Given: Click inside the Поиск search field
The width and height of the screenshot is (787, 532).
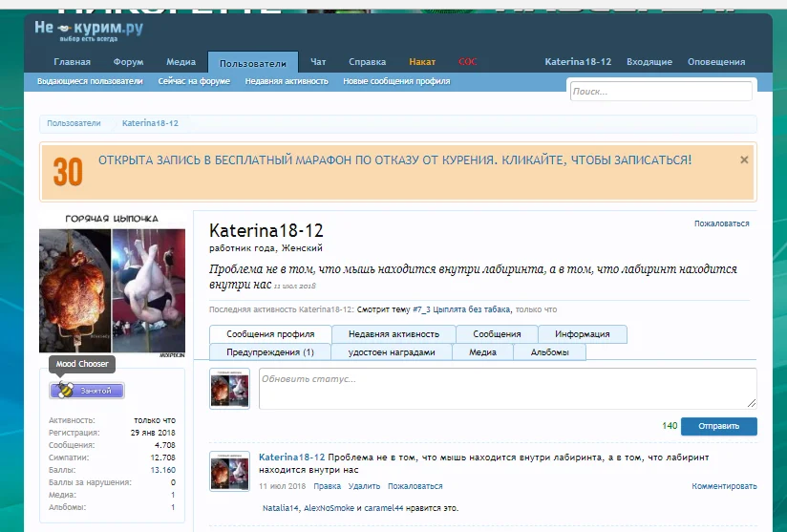Looking at the screenshot, I should pos(661,92).
